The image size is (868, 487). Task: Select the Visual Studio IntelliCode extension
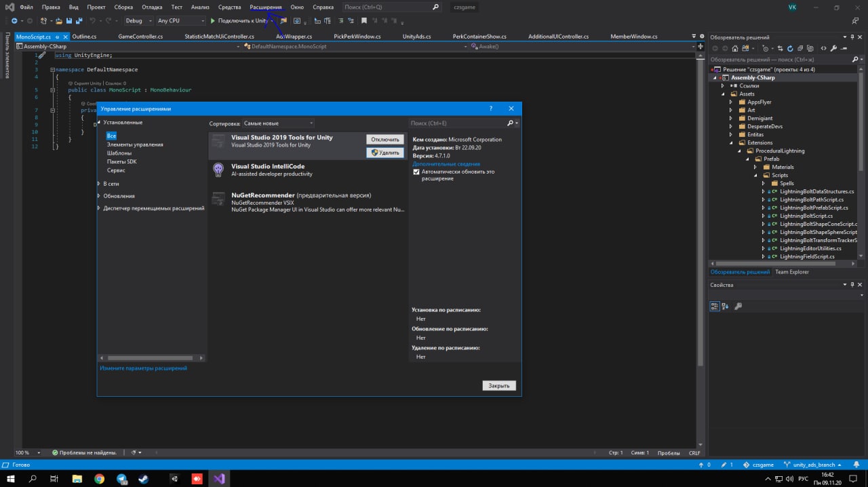[x=308, y=170]
